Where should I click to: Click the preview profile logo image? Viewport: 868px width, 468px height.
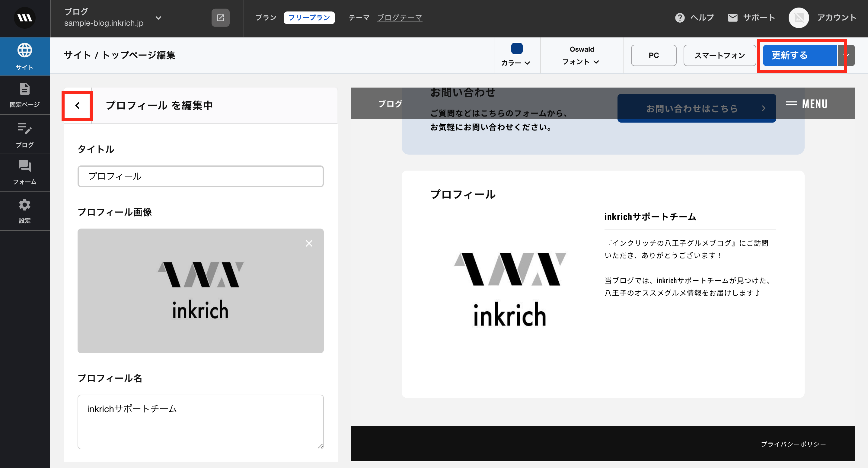tap(510, 289)
